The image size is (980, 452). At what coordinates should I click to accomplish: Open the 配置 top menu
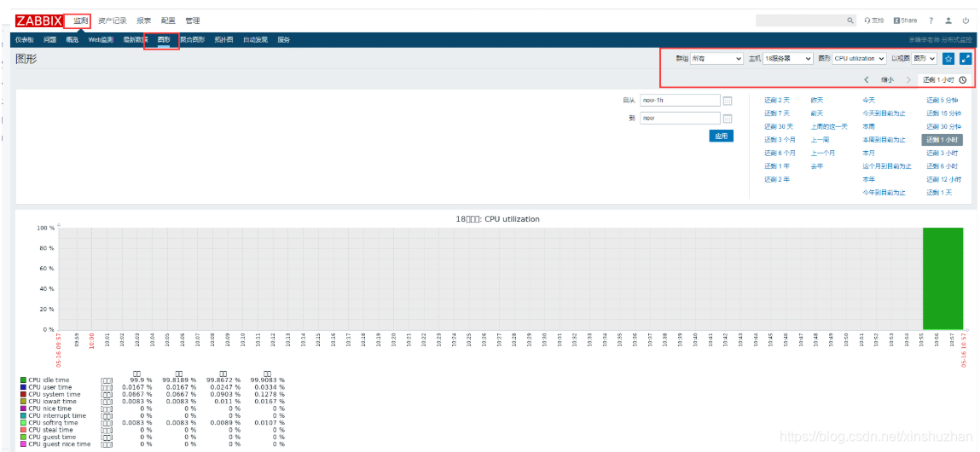[x=168, y=20]
